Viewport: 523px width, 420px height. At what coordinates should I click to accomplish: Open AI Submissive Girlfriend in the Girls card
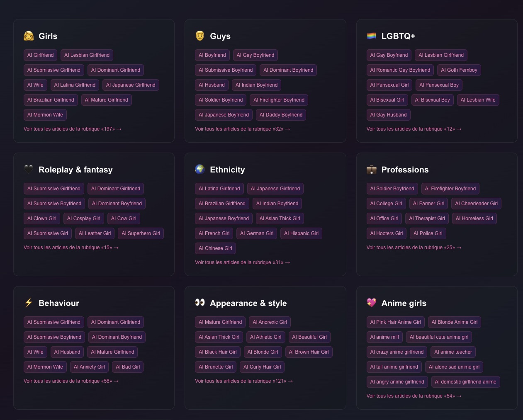54,70
